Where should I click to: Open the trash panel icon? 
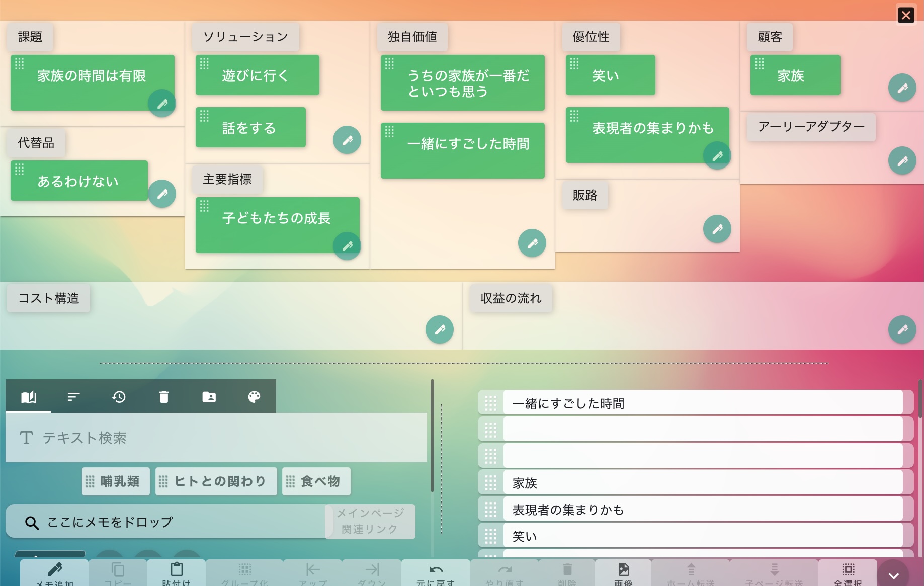point(163,397)
